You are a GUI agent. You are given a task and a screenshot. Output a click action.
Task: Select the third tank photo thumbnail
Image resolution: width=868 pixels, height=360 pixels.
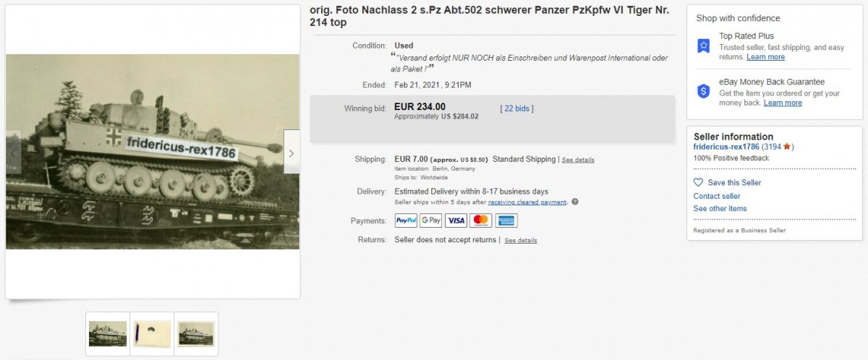[196, 334]
